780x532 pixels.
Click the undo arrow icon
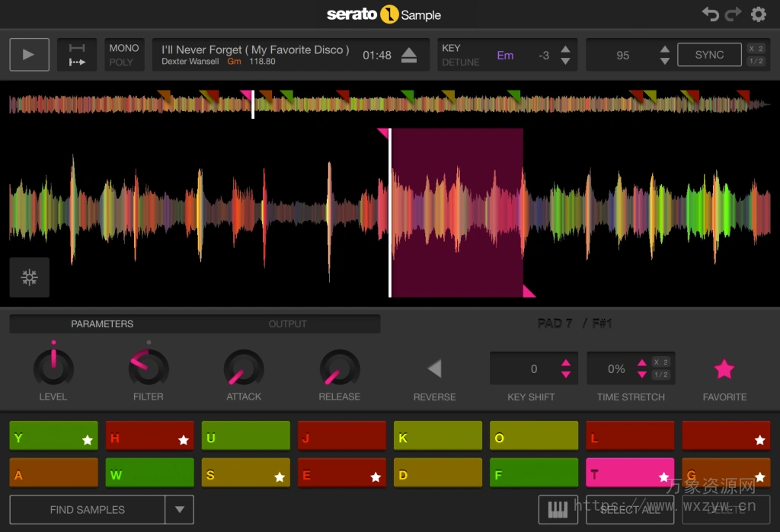[710, 14]
